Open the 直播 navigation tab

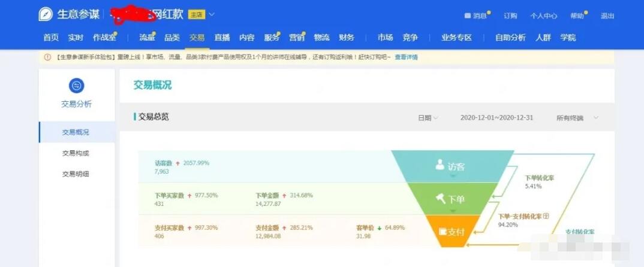222,37
